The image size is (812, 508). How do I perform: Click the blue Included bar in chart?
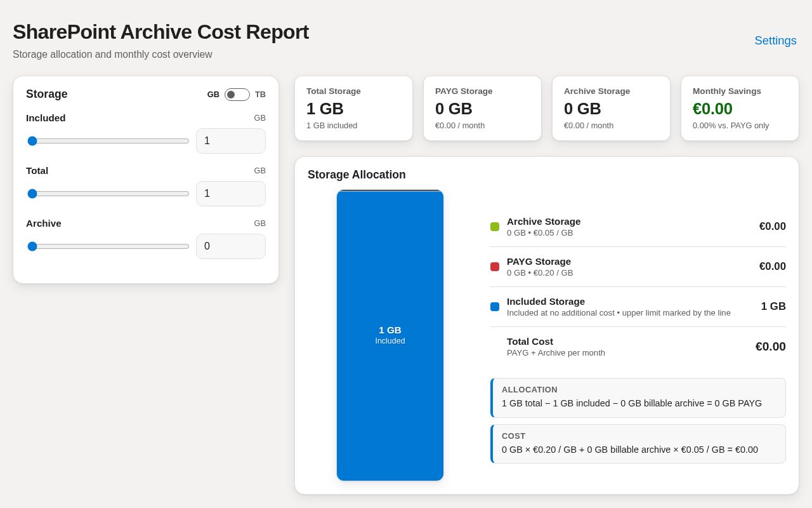(390, 335)
